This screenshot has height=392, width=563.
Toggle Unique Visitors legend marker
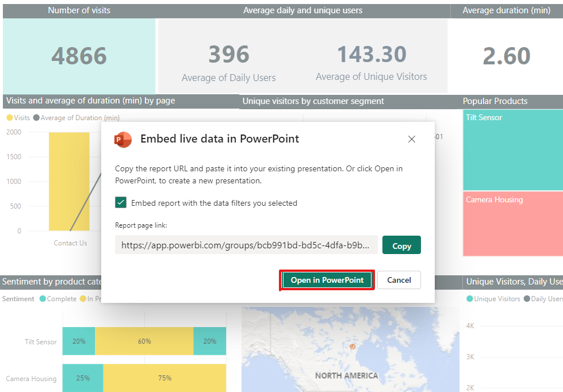[x=470, y=299]
